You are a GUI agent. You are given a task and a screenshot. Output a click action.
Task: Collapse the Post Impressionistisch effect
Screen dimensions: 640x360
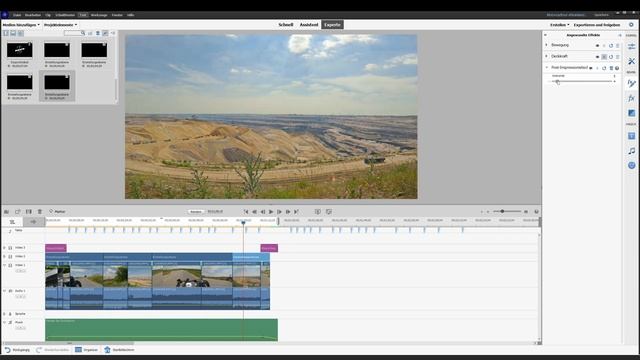tap(547, 67)
